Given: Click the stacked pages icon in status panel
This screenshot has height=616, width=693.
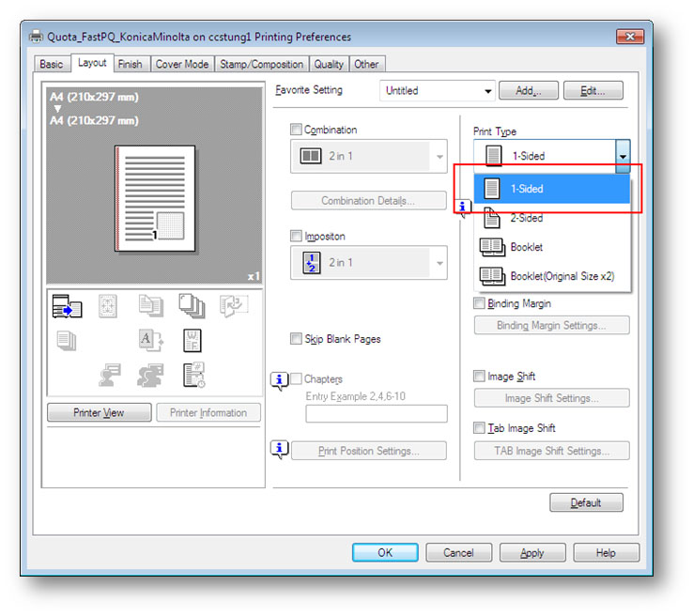Looking at the screenshot, I should coord(191,305).
